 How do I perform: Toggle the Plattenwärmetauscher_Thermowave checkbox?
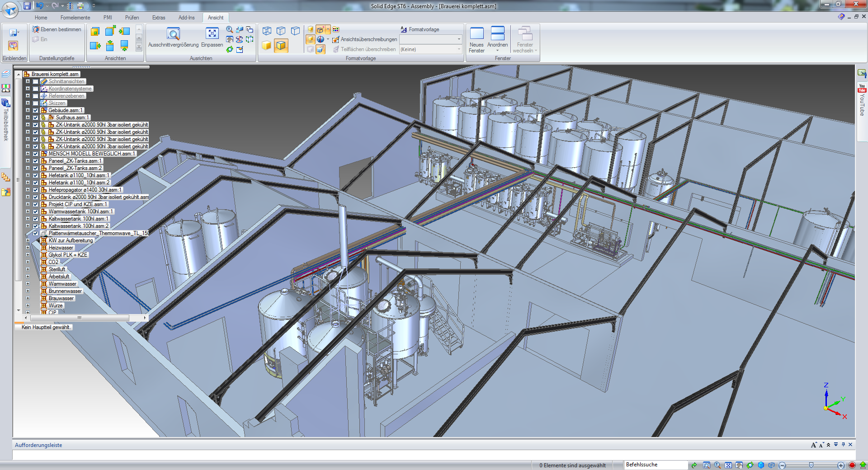click(x=36, y=233)
